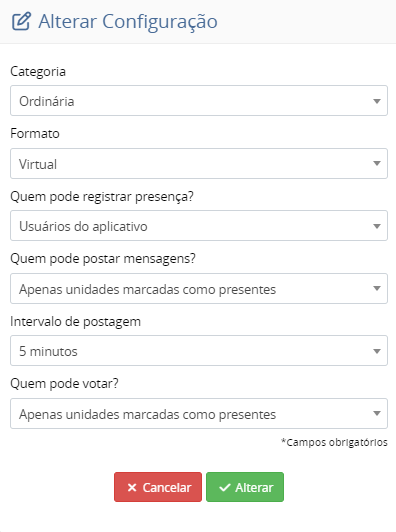The image size is (396, 532).
Task: Confirm changes with the Alterar button
Action: [245, 487]
